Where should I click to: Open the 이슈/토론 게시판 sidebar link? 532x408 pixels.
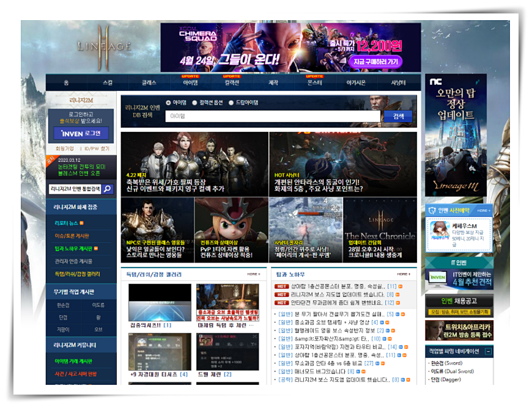pos(72,236)
